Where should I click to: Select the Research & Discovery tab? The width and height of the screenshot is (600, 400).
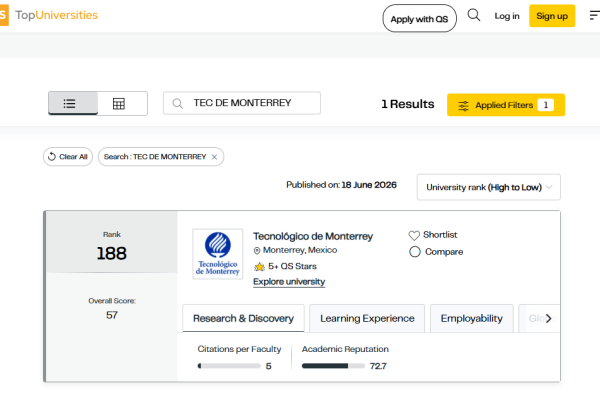coord(243,318)
